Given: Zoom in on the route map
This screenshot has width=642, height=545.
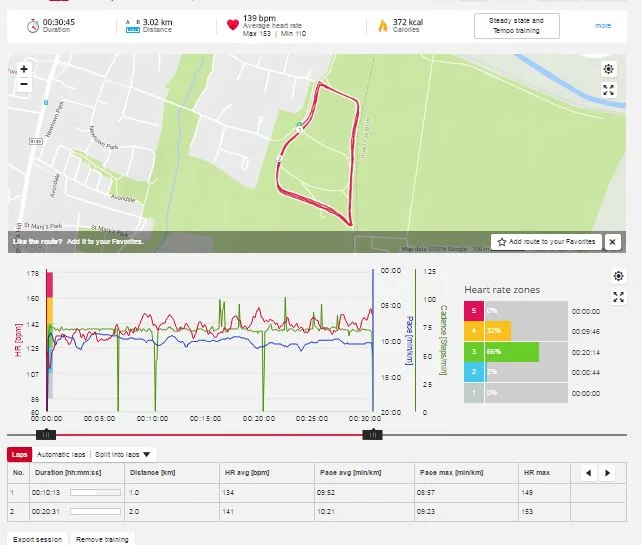Looking at the screenshot, I should pos(24,69).
